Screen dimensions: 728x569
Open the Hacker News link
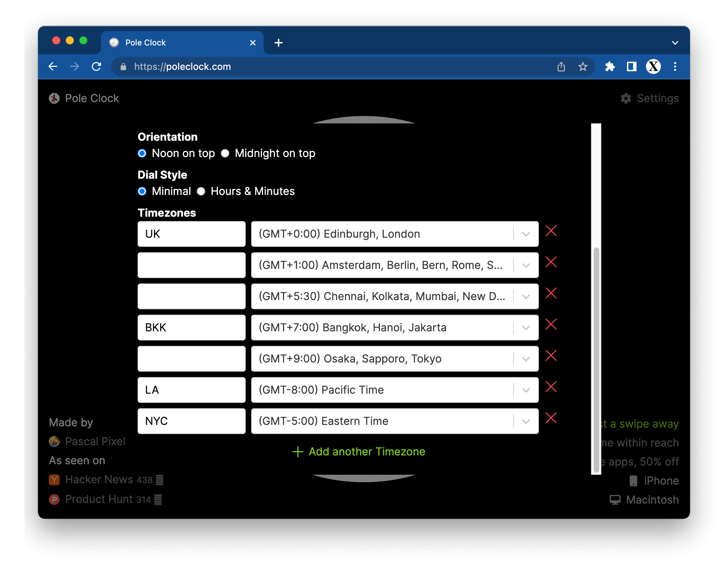[x=99, y=479]
